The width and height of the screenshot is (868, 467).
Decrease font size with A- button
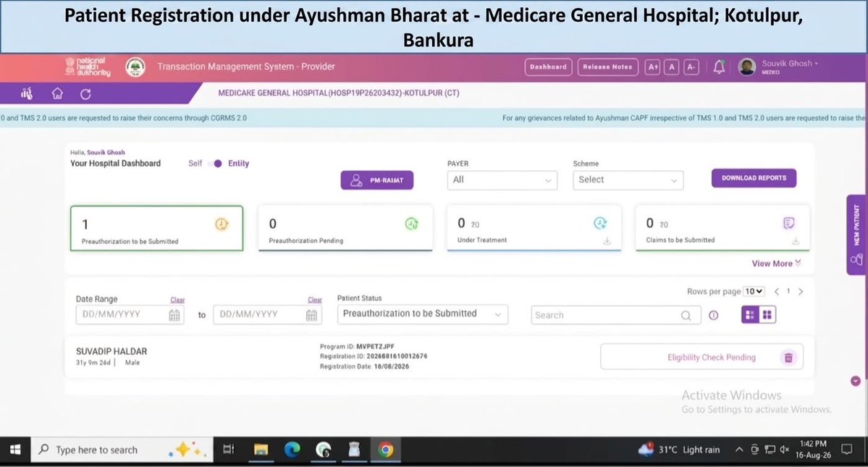691,67
